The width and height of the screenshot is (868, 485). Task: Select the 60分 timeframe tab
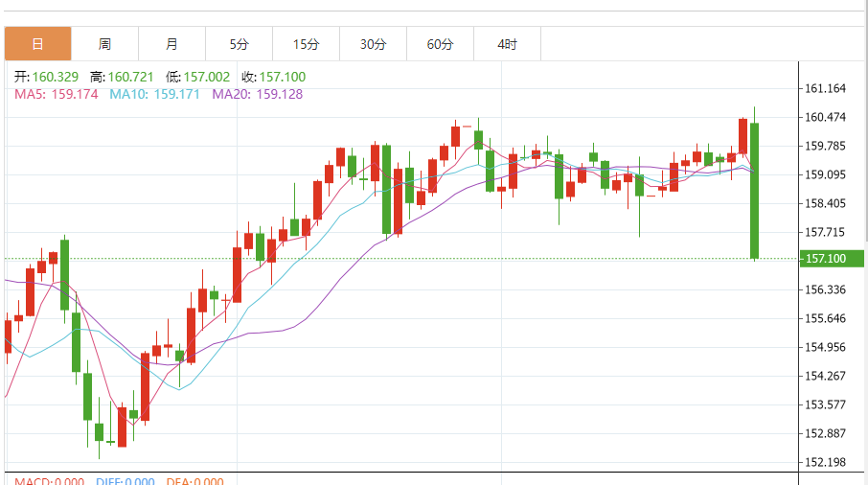tap(440, 44)
